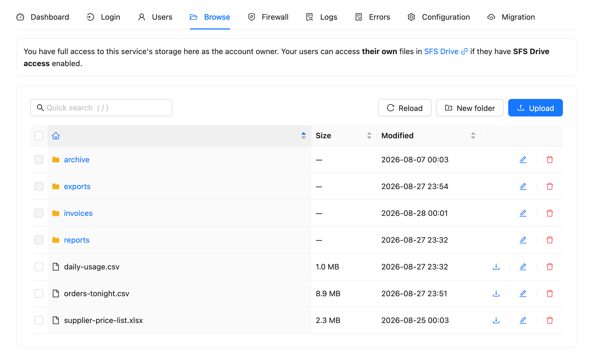Delete the archive folder
Screen dimensions: 593x364
[x=550, y=160]
